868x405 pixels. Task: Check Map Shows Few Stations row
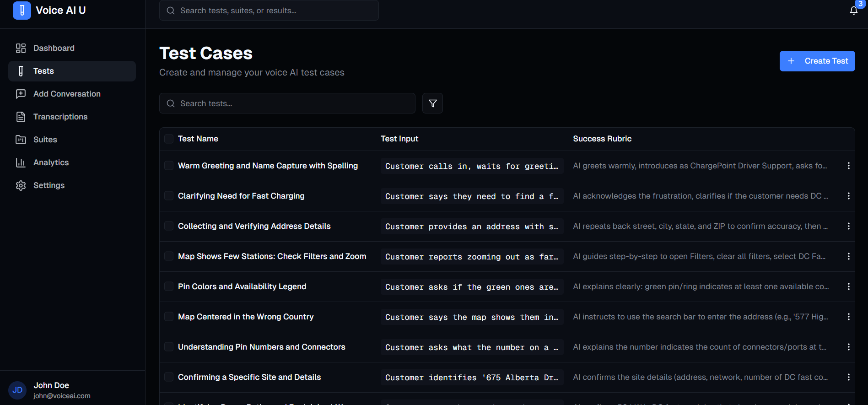[169, 256]
